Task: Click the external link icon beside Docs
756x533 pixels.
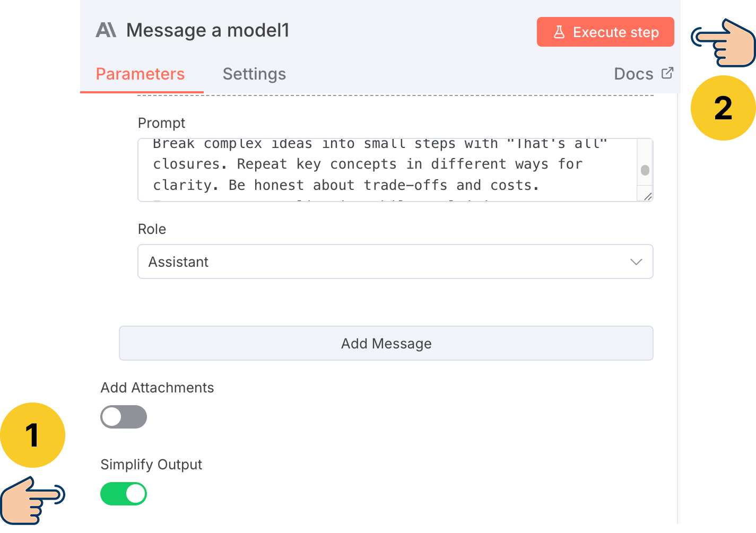Action: [667, 73]
